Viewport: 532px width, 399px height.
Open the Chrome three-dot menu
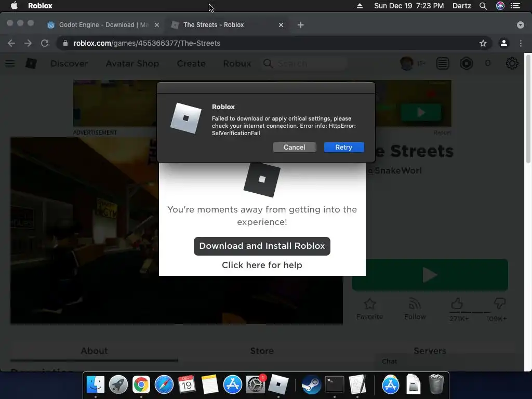pyautogui.click(x=521, y=43)
